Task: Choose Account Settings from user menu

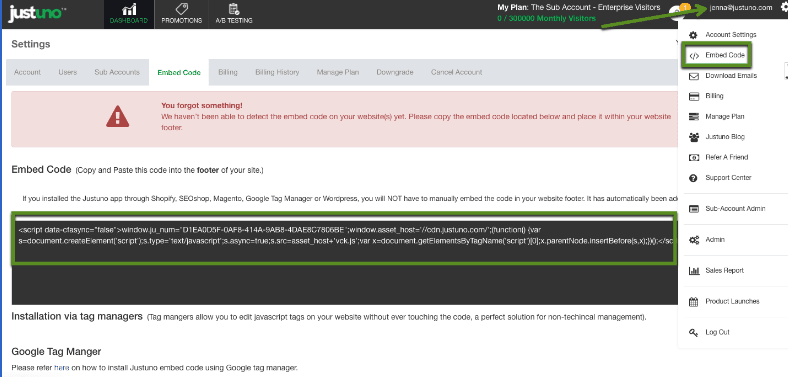Action: [x=731, y=35]
